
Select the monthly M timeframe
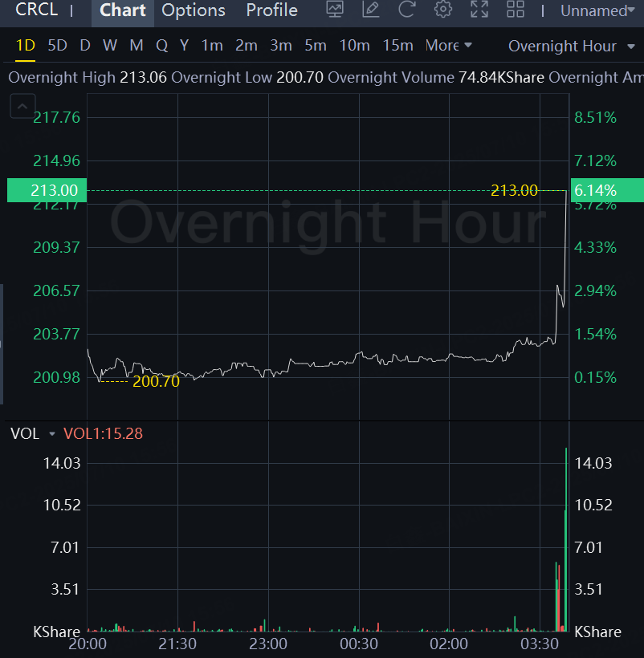click(137, 45)
